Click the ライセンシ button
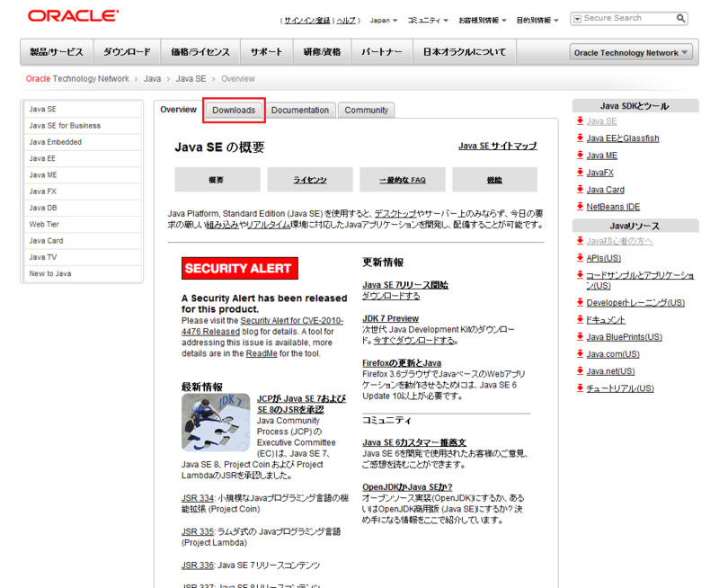This screenshot has height=588, width=719. point(310,179)
